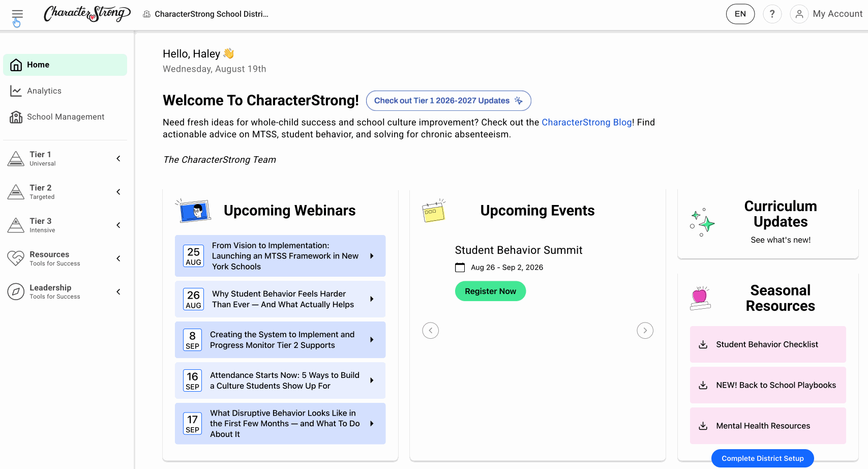Expand the Tier 2 Targeted section chevron
This screenshot has width=868, height=469.
(x=118, y=192)
